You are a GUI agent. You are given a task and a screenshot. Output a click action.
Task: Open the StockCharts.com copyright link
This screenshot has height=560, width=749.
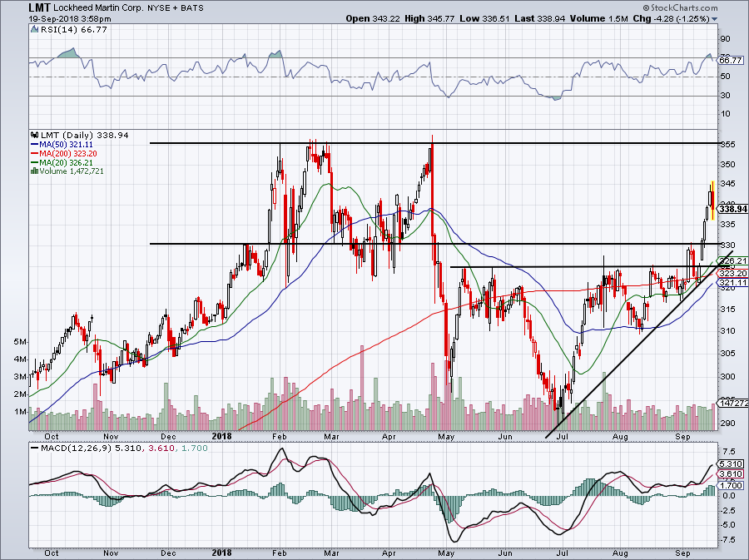coord(680,7)
